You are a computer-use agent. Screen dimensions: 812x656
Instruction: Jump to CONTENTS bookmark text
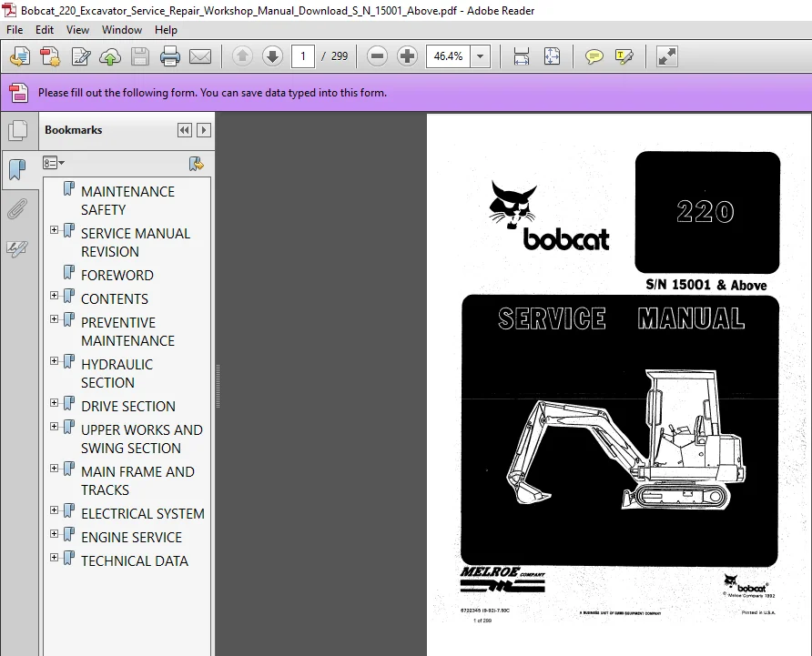115,298
